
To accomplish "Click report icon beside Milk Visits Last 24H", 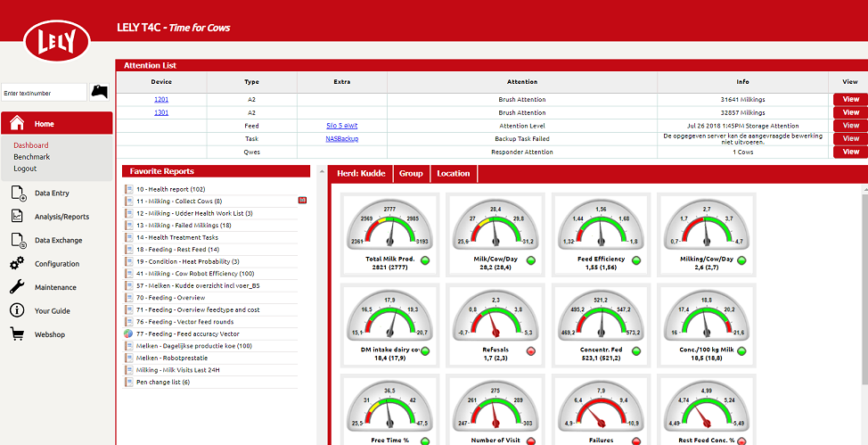I will [x=129, y=369].
